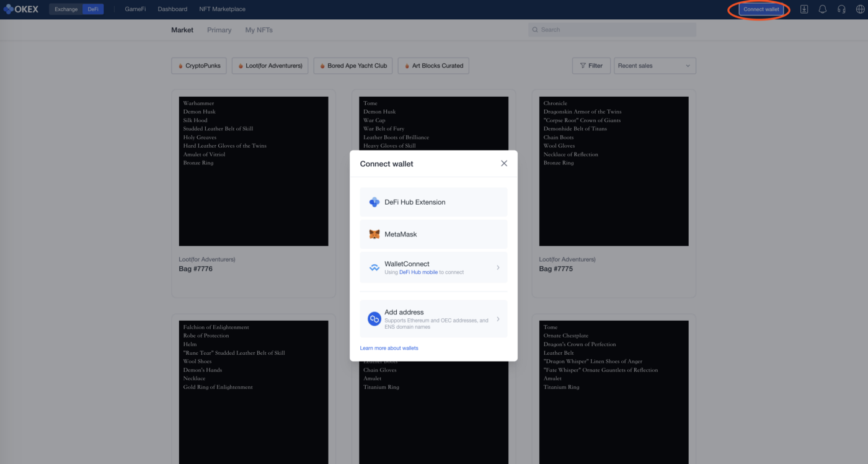Open Learn more about wallets link
The width and height of the screenshot is (868, 464).
click(x=389, y=348)
